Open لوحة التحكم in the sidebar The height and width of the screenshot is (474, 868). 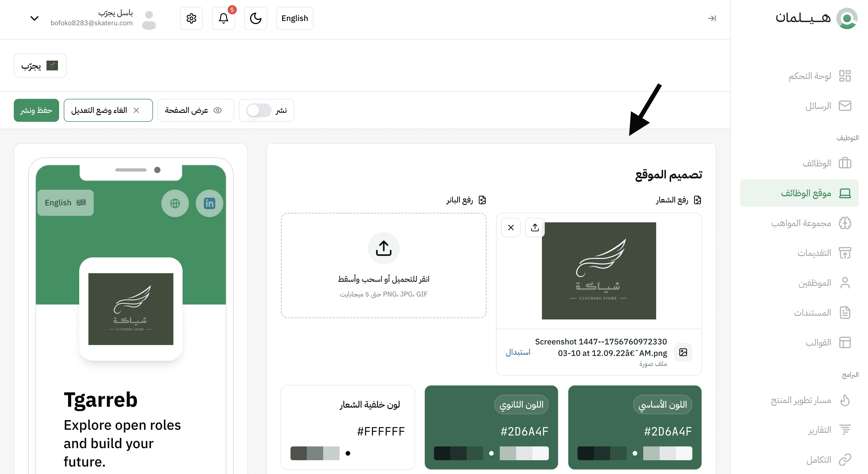tap(810, 76)
